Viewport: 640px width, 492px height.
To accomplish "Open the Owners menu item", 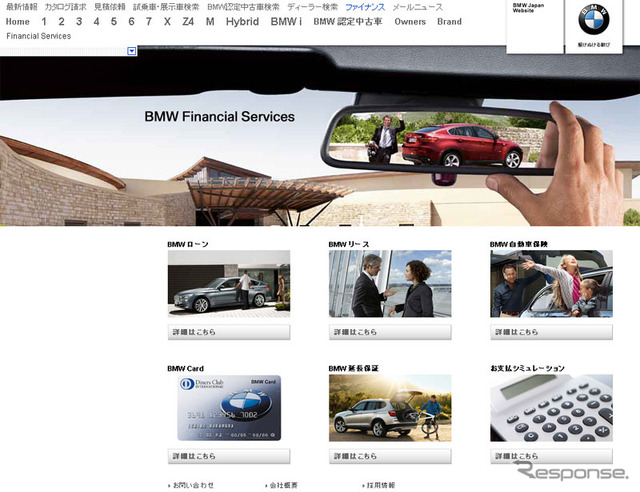I will (410, 22).
